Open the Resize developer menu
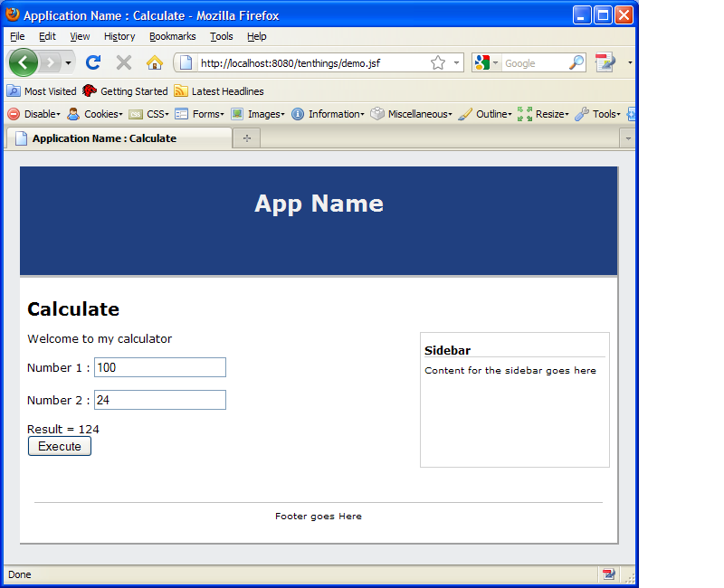 [x=552, y=114]
